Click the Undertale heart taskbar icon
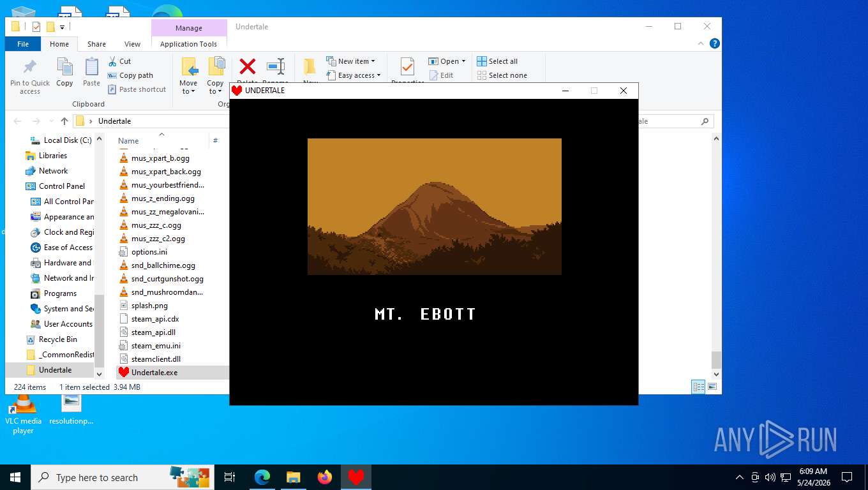The width and height of the screenshot is (868, 490). [356, 477]
